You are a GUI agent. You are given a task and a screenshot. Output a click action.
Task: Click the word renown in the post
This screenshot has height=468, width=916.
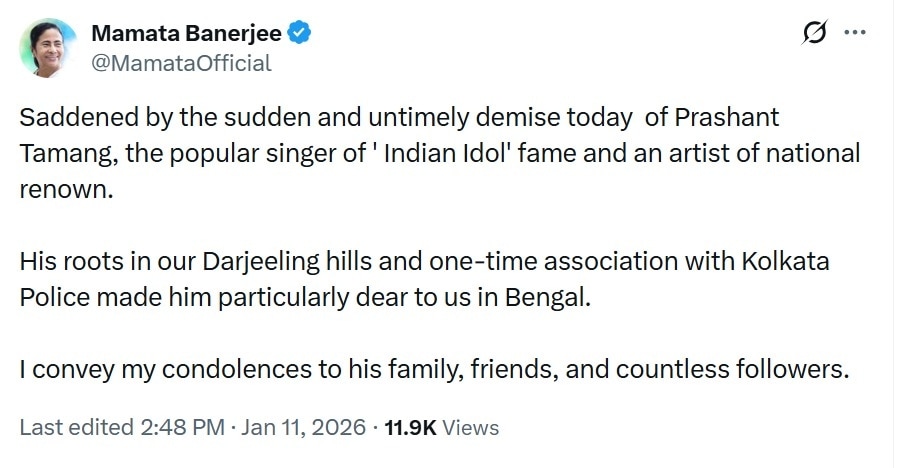click(61, 190)
